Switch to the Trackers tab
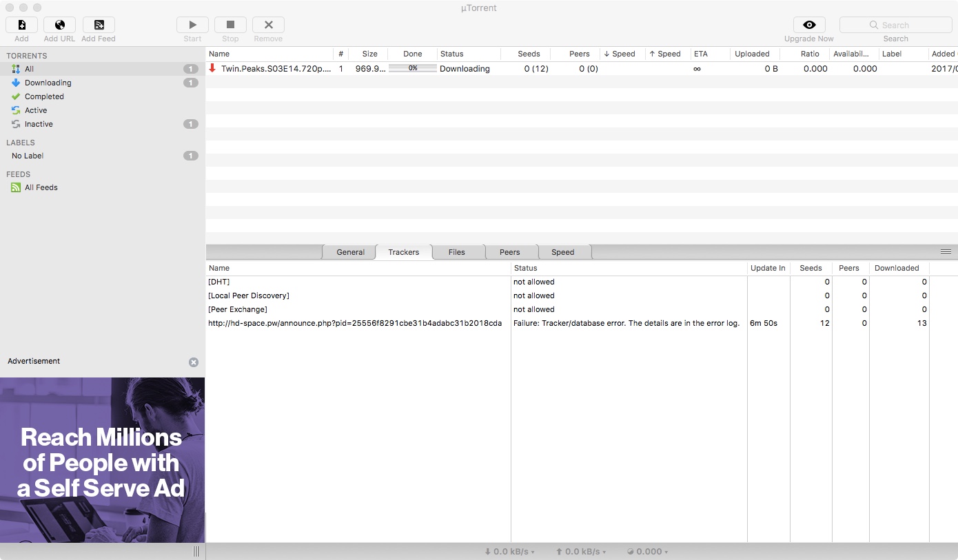This screenshot has width=958, height=560. click(x=404, y=252)
